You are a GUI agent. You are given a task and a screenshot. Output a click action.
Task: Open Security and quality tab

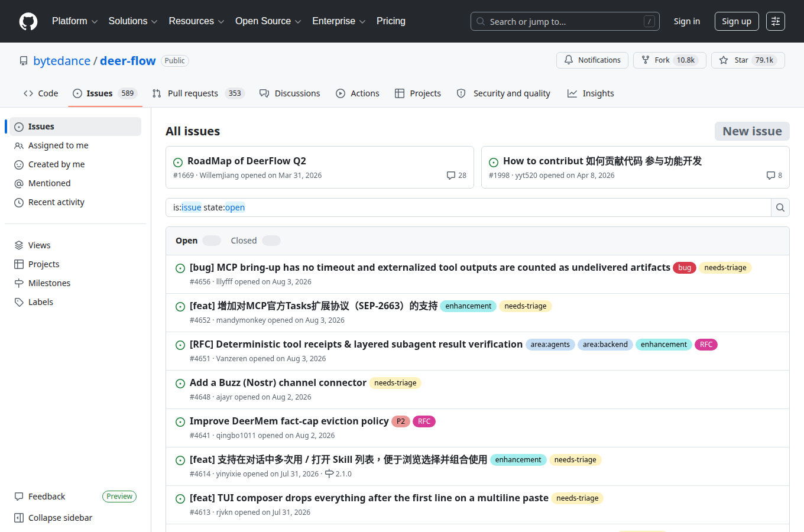[x=504, y=93]
